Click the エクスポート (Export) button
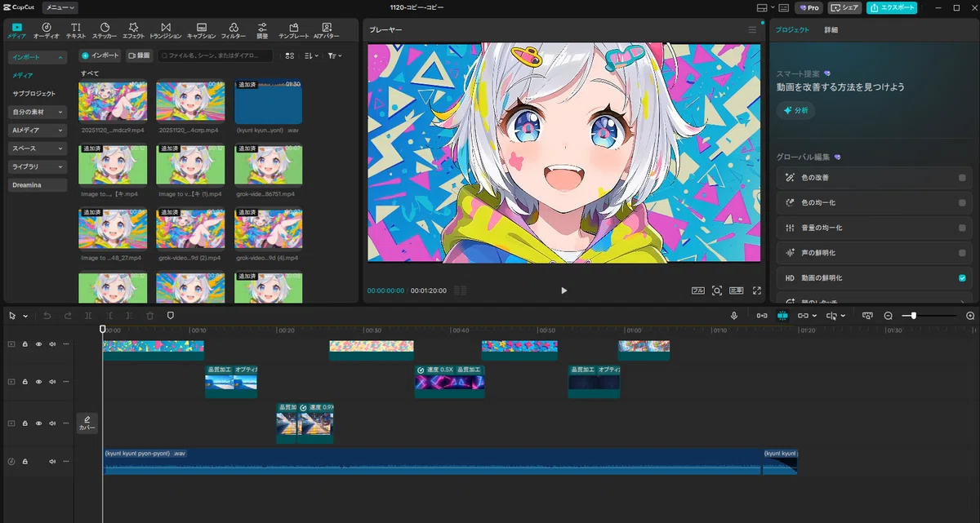 [892, 7]
